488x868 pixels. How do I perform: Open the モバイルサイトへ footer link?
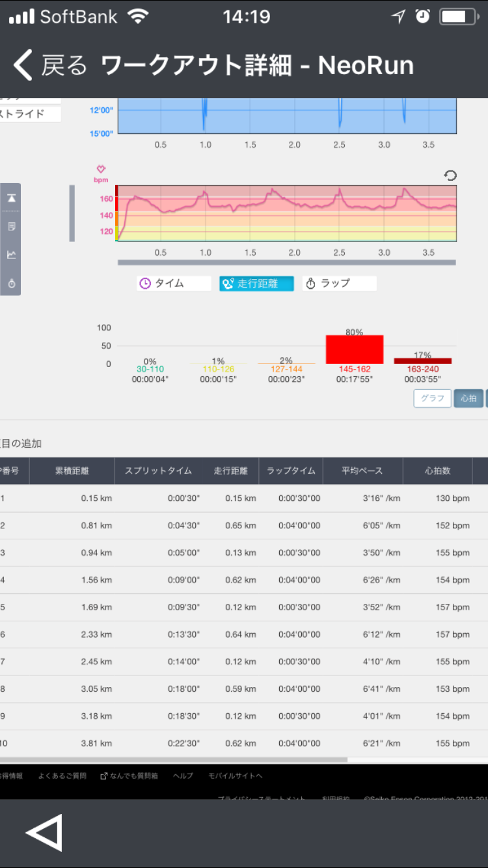click(x=235, y=776)
